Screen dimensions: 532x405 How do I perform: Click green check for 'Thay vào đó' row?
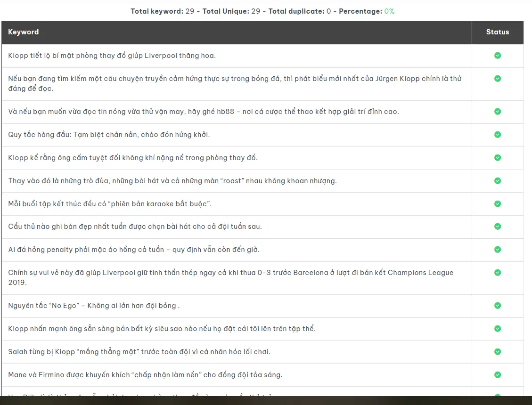(497, 181)
